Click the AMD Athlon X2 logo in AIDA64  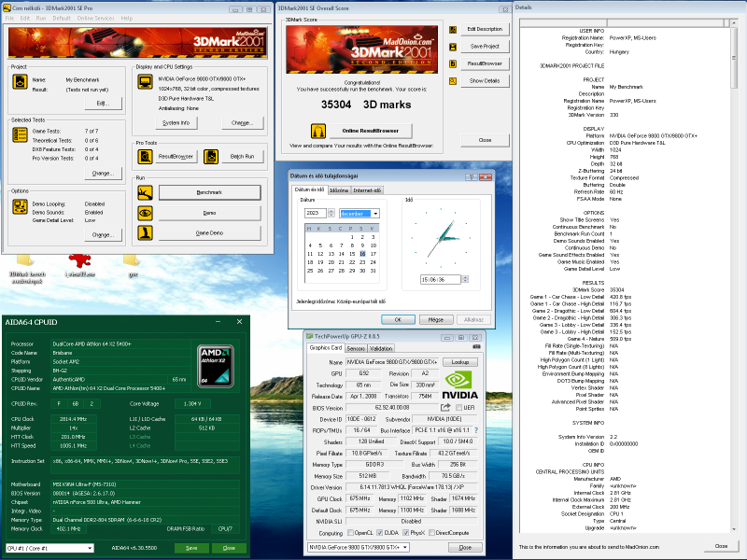216,366
